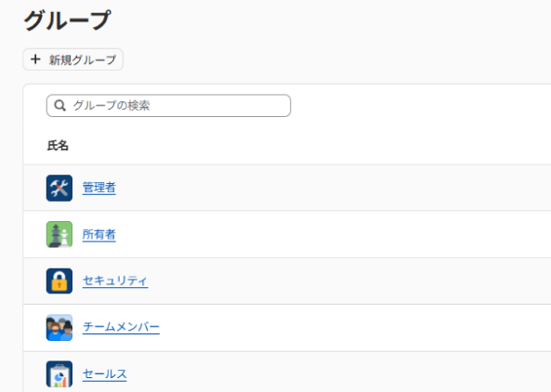The image size is (551, 392).
Task: Create a group with 新規グループ button
Action: pyautogui.click(x=73, y=59)
